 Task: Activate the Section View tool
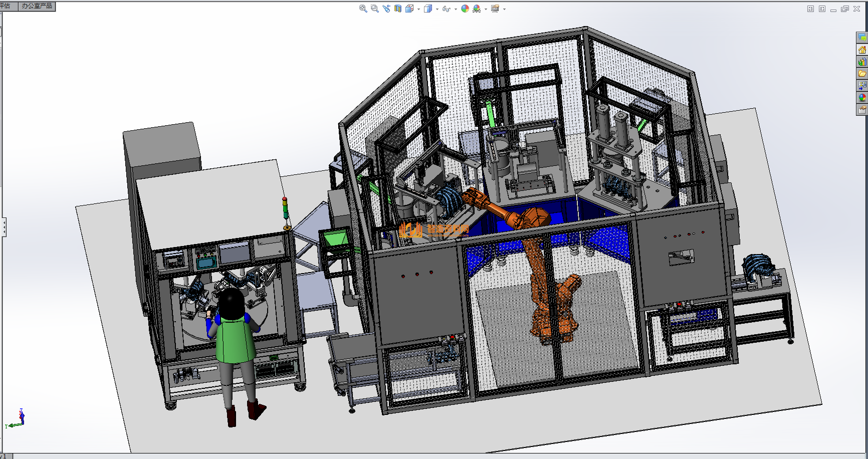[x=398, y=9]
